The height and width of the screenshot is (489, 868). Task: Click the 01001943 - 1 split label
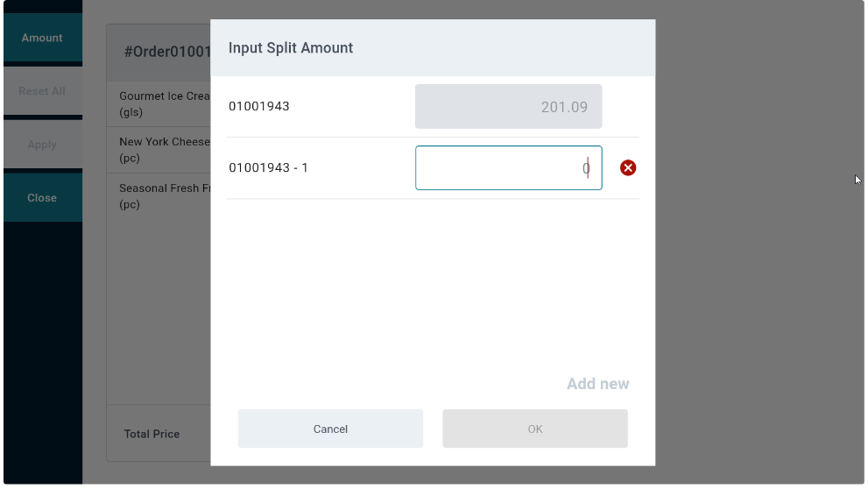click(x=268, y=167)
